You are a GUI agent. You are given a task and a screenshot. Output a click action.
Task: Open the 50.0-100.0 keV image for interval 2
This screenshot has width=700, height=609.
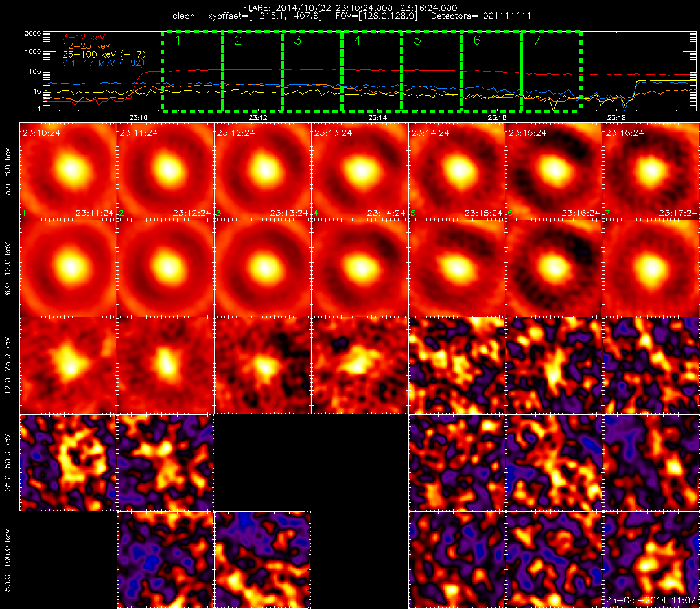pyautogui.click(x=165, y=560)
